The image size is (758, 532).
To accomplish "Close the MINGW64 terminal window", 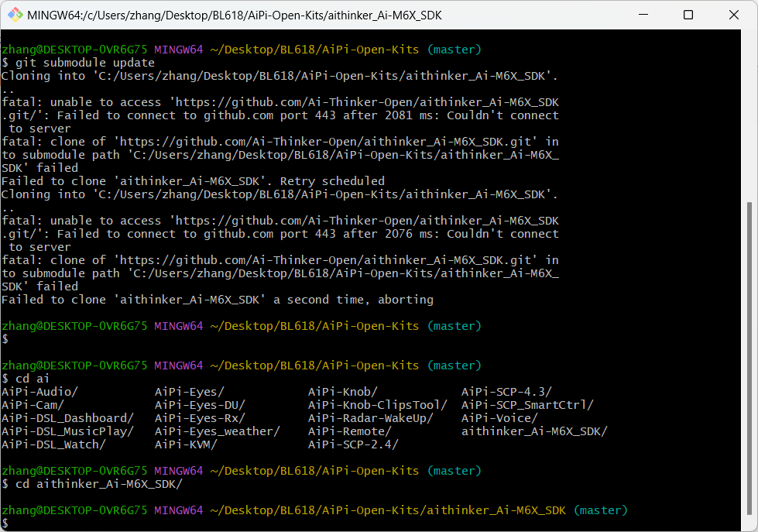I will [x=733, y=15].
